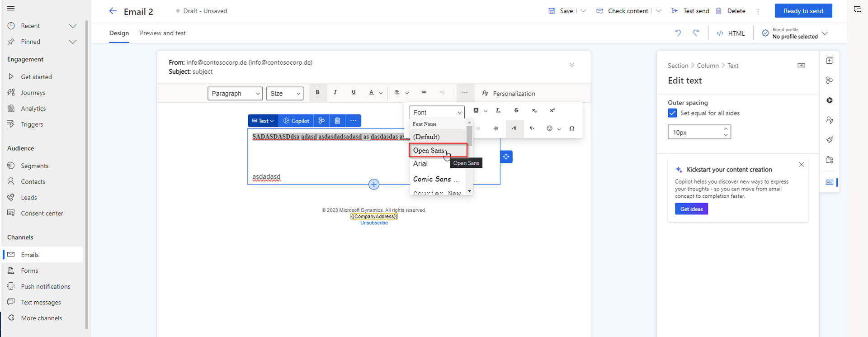Toggle bold formatting in the text toolbar
This screenshot has height=337, width=868.
coord(317,93)
